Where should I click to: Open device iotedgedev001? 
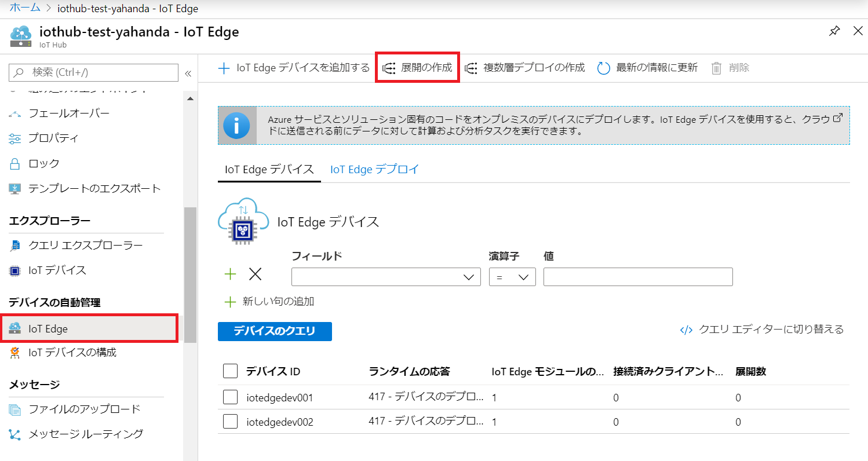pos(280,398)
